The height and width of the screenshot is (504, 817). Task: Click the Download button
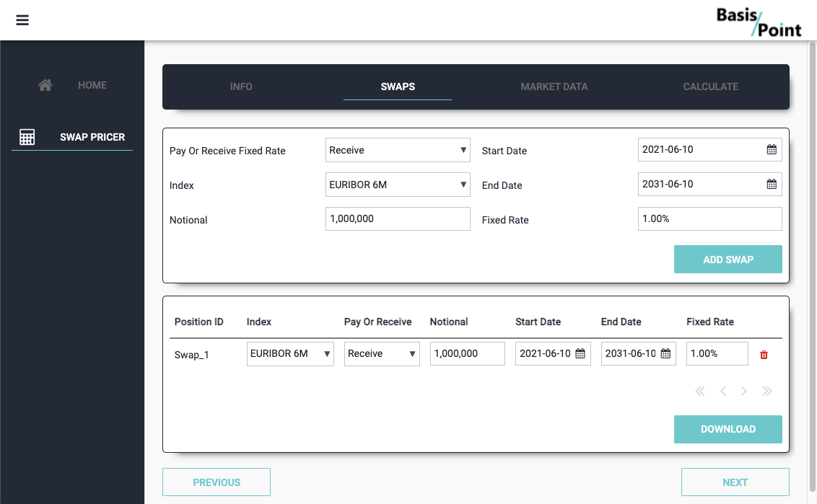[x=728, y=429]
